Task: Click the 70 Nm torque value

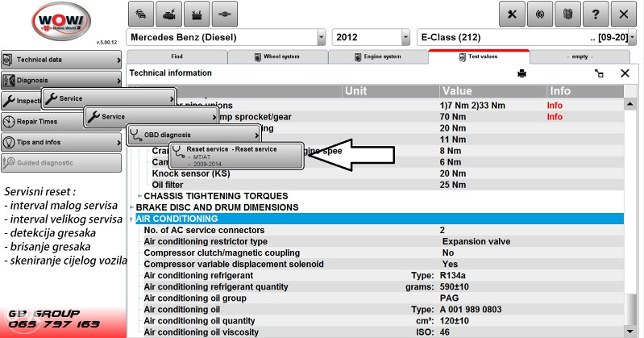Action: coord(453,117)
